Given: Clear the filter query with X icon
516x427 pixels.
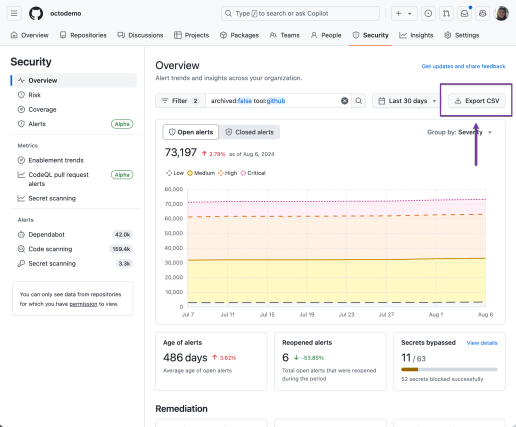Looking at the screenshot, I should pyautogui.click(x=345, y=101).
